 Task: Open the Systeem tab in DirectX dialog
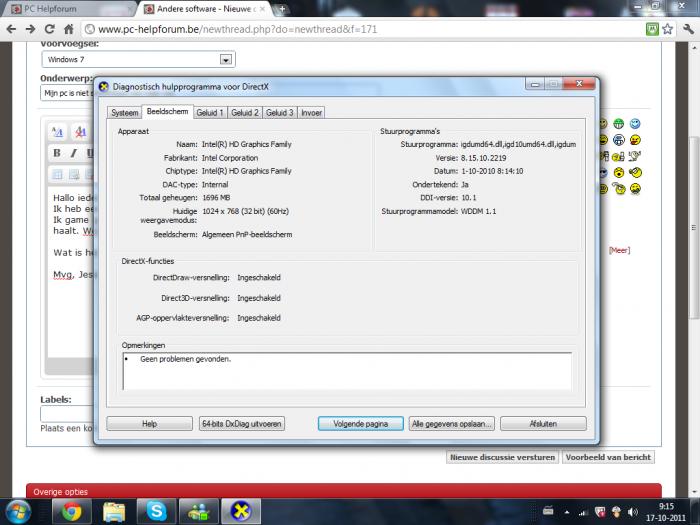coord(125,112)
